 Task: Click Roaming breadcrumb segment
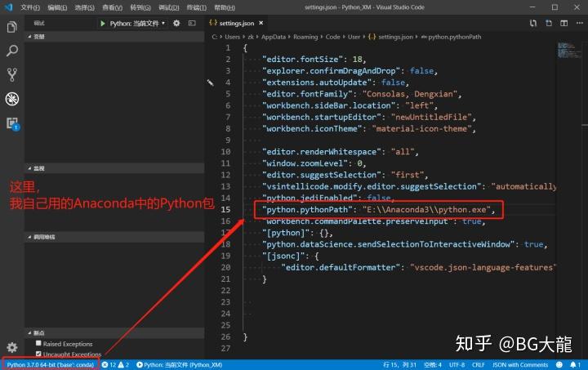coord(305,37)
